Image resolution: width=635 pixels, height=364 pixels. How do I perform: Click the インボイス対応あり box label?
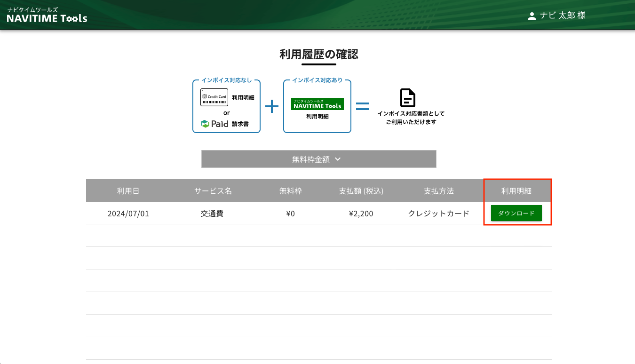tap(317, 80)
